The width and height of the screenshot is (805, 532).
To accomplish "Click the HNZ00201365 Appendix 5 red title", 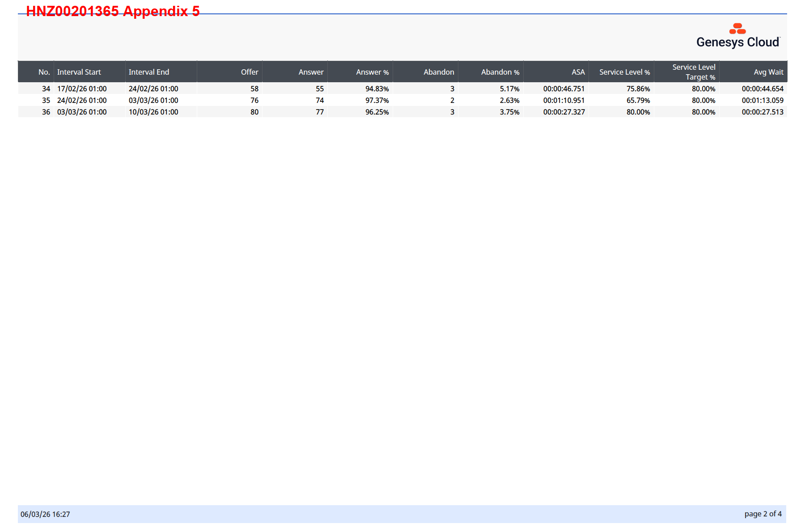I will tap(113, 11).
